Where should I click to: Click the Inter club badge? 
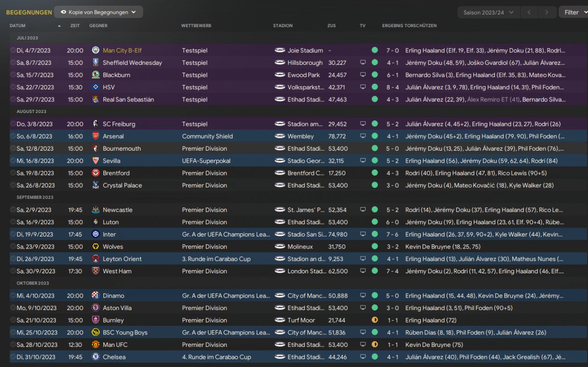click(x=96, y=234)
